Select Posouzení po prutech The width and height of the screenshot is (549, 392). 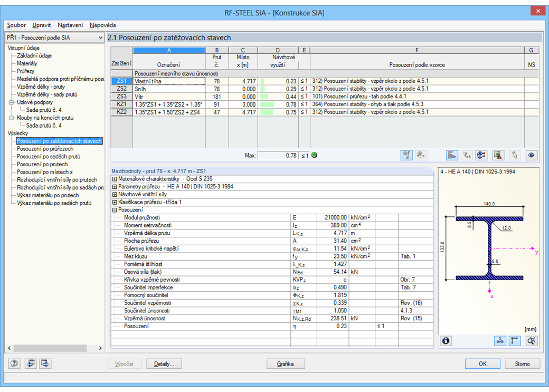tap(42, 164)
